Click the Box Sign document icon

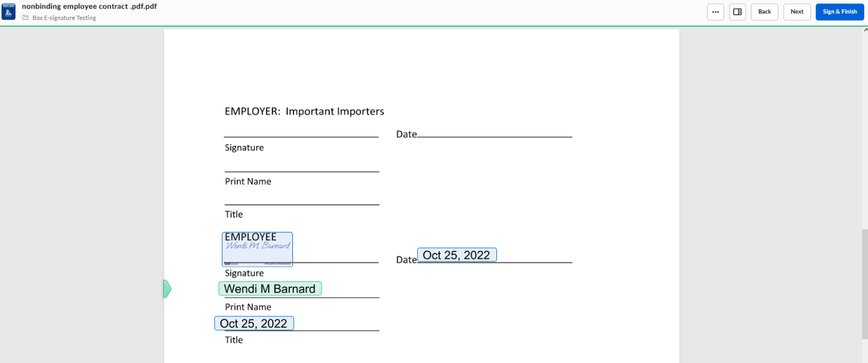point(9,11)
